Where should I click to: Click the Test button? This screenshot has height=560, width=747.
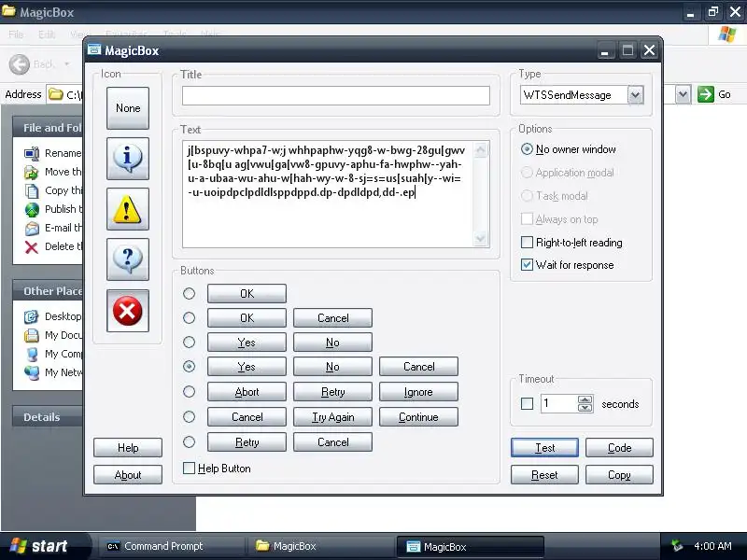pyautogui.click(x=544, y=448)
